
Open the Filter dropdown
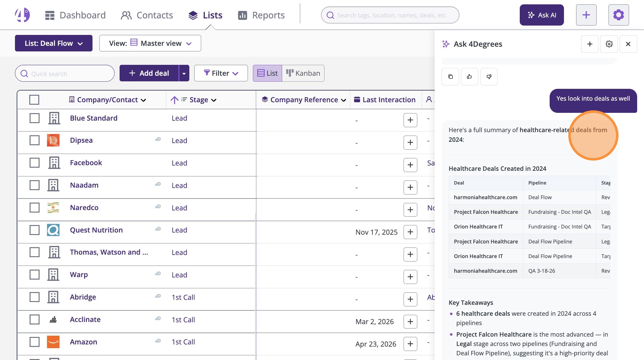click(x=221, y=73)
